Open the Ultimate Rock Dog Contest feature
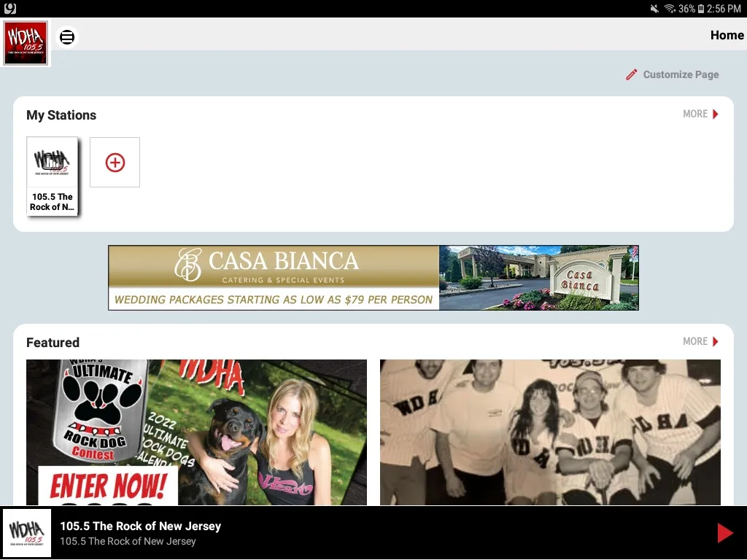The height and width of the screenshot is (560, 747). coord(196,432)
